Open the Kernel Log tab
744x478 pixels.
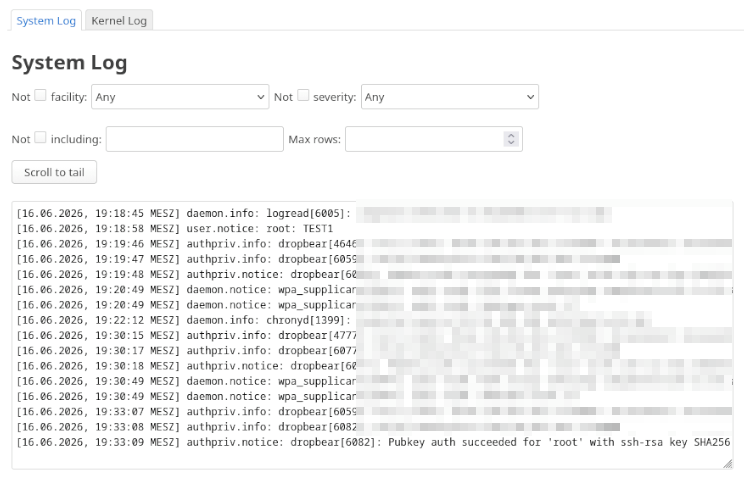click(x=119, y=21)
